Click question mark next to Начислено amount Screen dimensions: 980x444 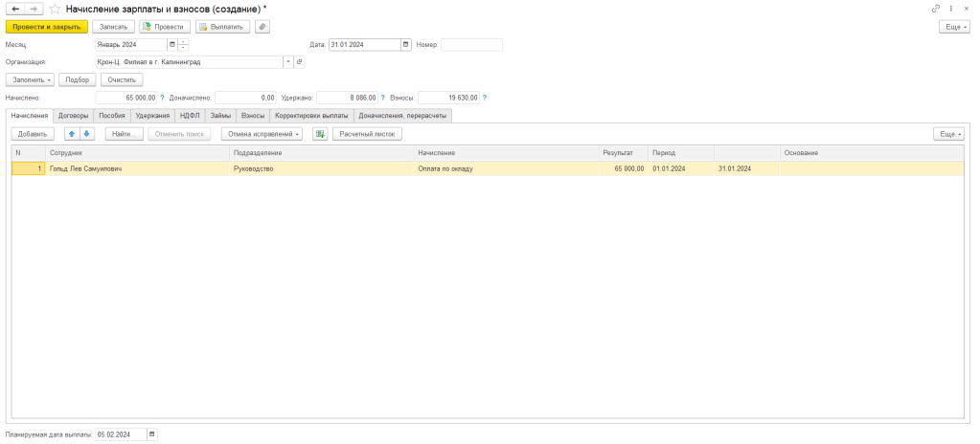[x=163, y=98]
